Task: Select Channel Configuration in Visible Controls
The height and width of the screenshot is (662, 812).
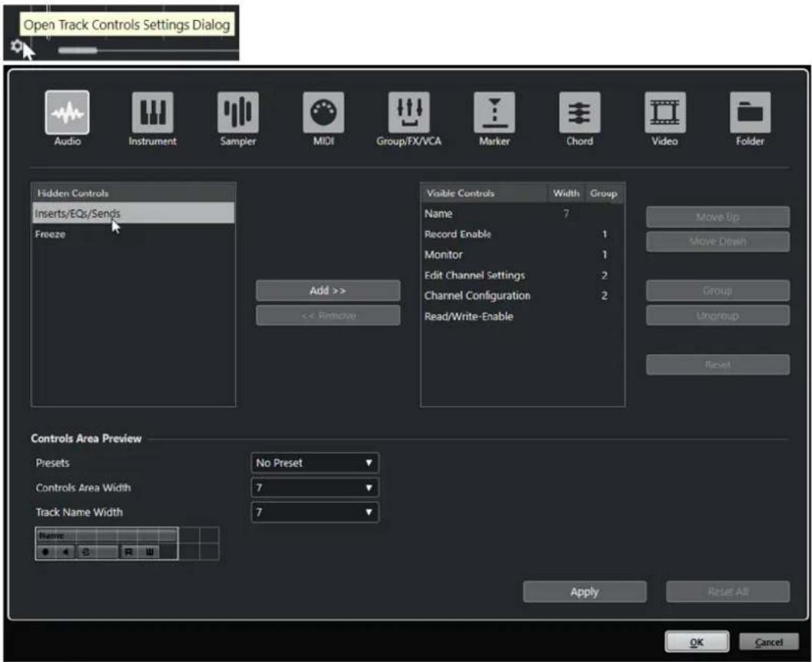Action: click(x=522, y=296)
